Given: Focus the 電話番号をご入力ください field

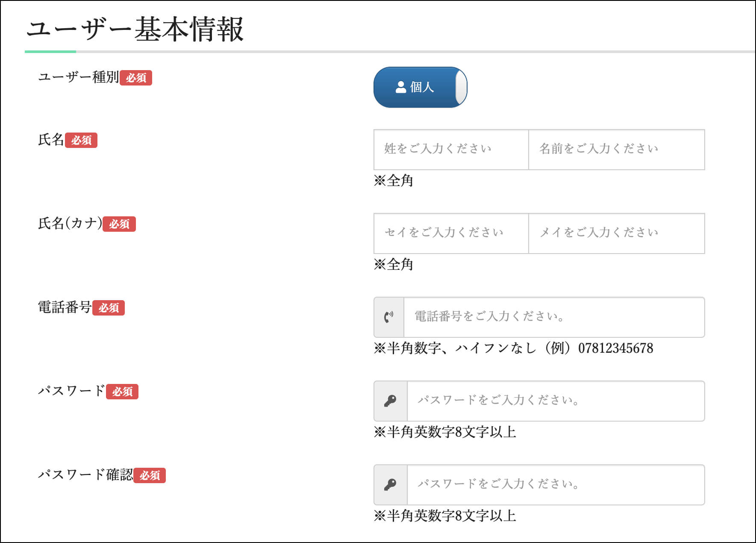Looking at the screenshot, I should point(554,317).
